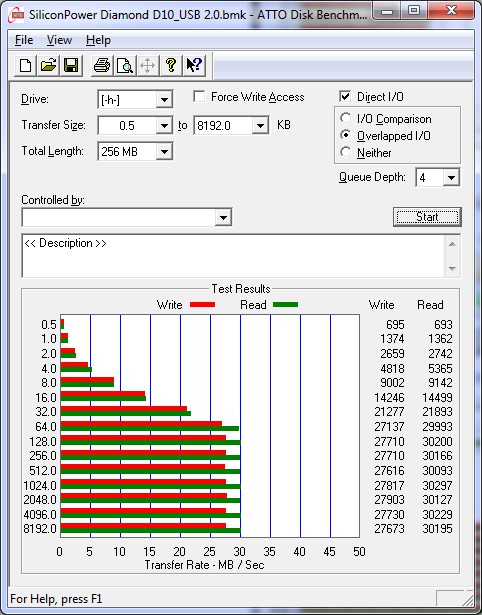Viewport: 482px width, 615px height.
Task: Enable the Force Write Access checkbox
Action: tap(199, 96)
